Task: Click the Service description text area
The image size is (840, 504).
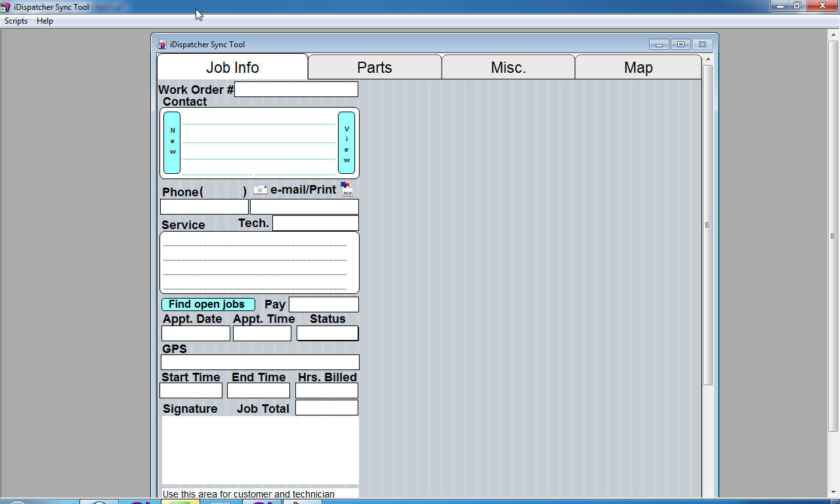Action: (260, 262)
